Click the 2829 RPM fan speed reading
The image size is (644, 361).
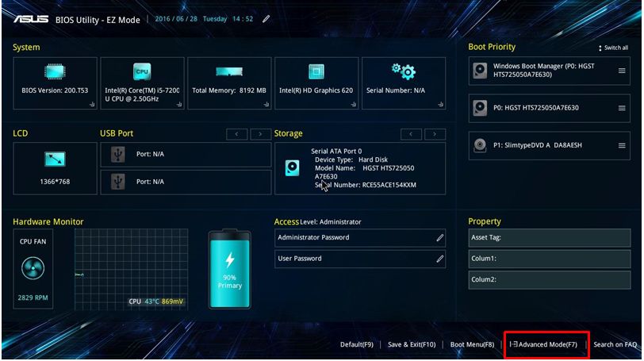[33, 298]
